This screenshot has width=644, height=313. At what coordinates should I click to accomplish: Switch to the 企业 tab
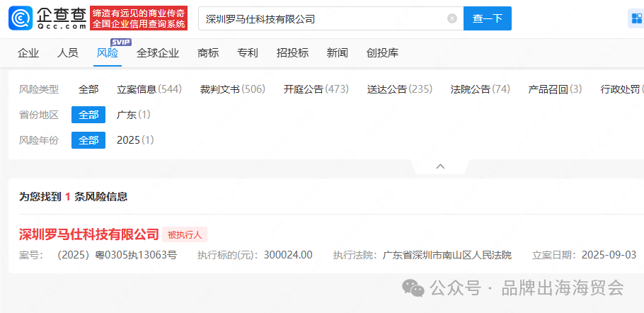tap(28, 53)
